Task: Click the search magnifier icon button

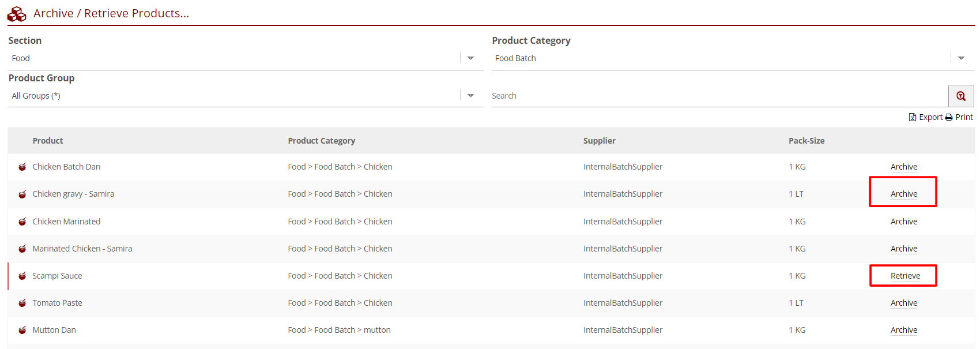Action: (x=960, y=96)
